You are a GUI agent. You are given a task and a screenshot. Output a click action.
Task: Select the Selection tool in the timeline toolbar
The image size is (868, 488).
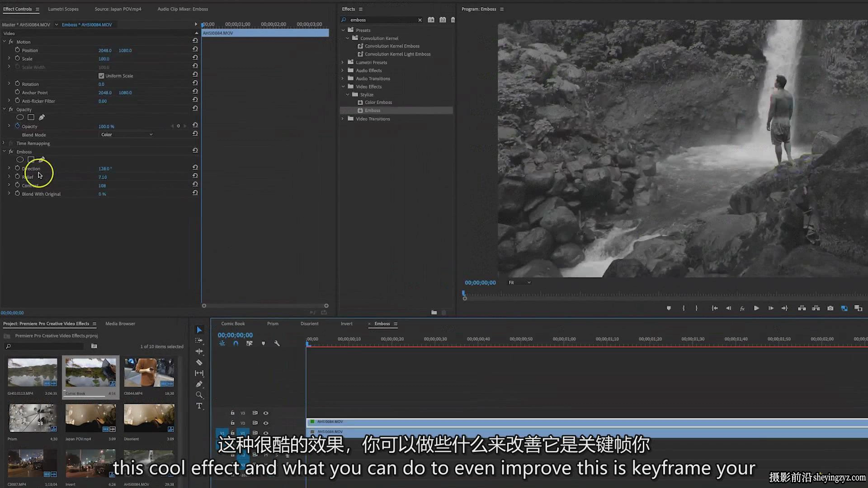pos(199,330)
